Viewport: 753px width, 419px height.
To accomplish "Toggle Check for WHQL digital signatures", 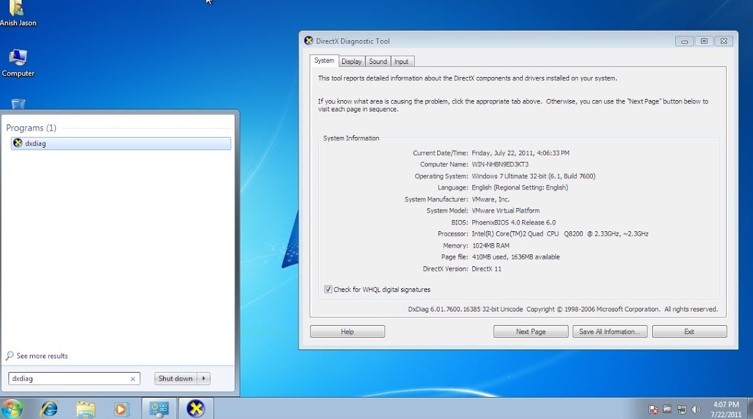I will [x=328, y=289].
